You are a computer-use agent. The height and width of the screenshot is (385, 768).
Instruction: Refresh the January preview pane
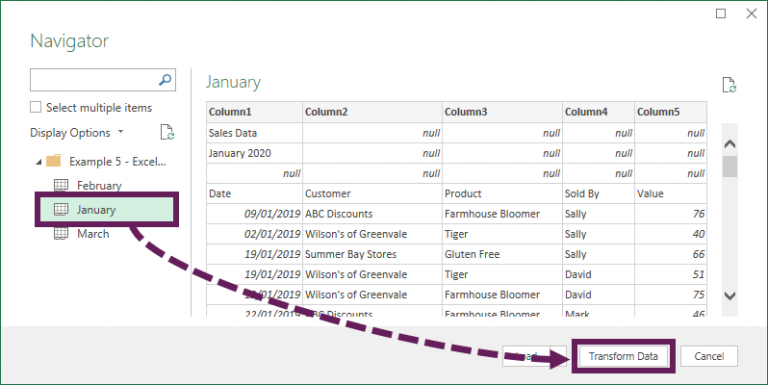pyautogui.click(x=729, y=85)
